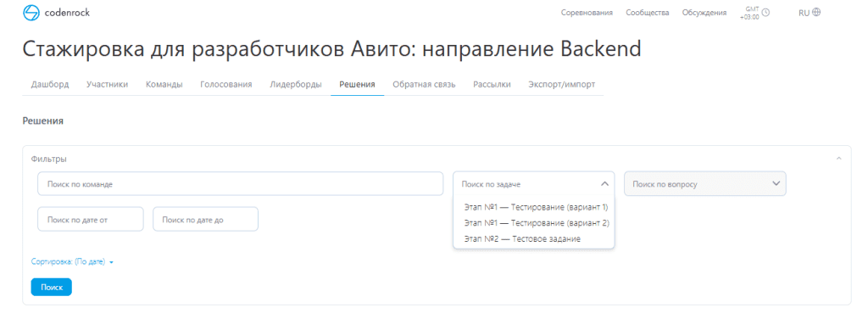Open the Экспорт/импорт tab
868x319 pixels.
(561, 84)
